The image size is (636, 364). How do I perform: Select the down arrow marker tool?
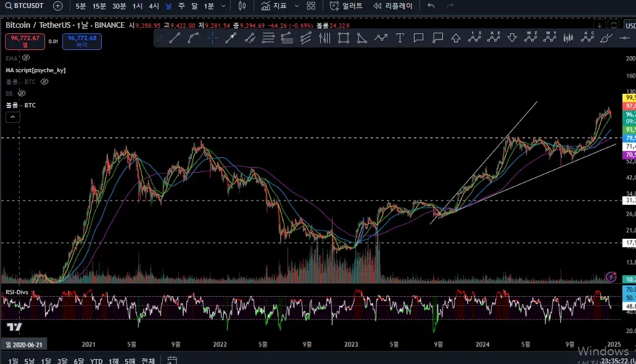pos(512,38)
